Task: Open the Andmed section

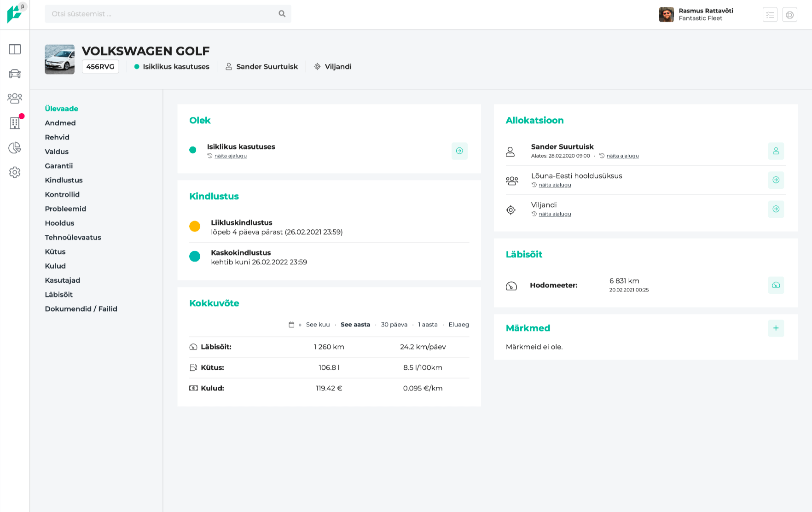Action: coord(60,123)
